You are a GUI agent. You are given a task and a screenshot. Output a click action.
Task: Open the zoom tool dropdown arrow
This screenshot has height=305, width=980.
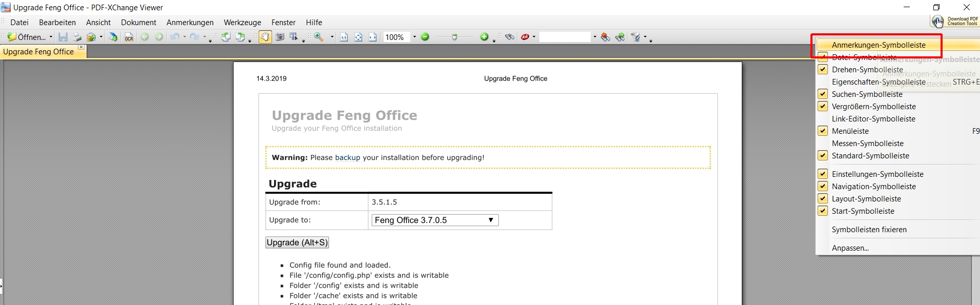[332, 37]
